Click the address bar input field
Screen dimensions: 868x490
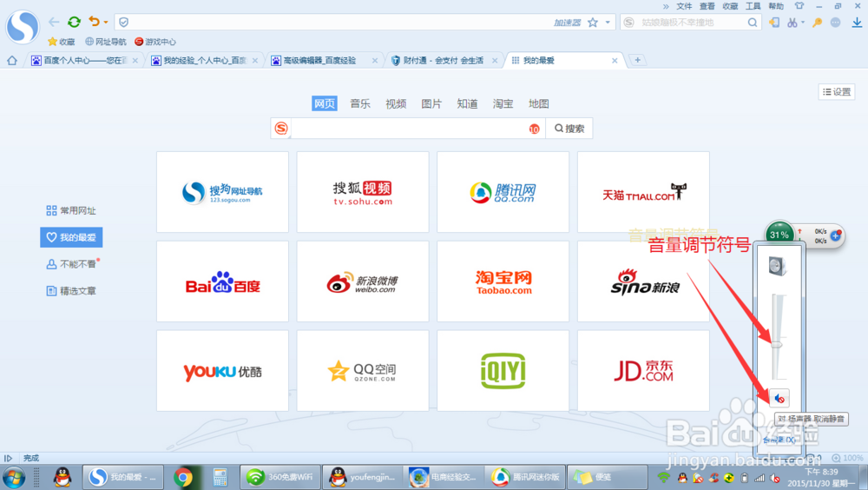338,23
